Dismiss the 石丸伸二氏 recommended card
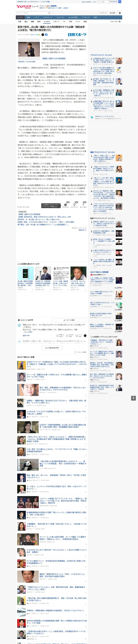138x644 pixels. 50,290
